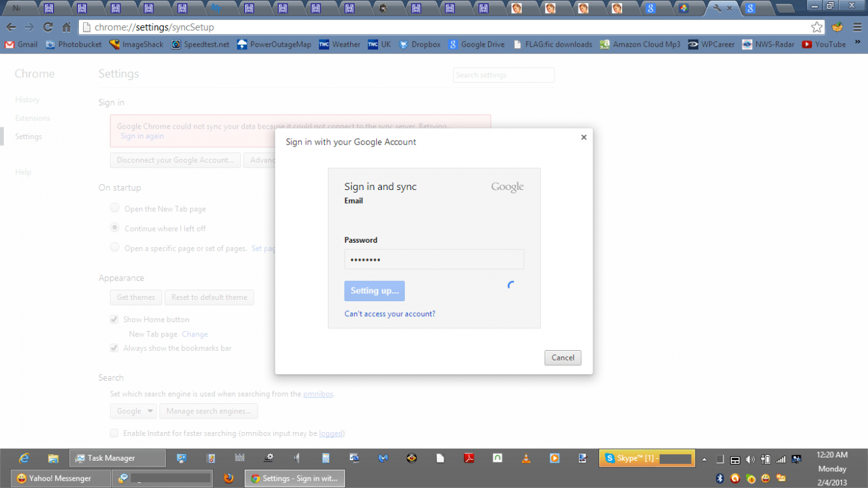The image size is (868, 488).
Task: Select 'Continue where I left off' radio option
Action: coord(115,228)
